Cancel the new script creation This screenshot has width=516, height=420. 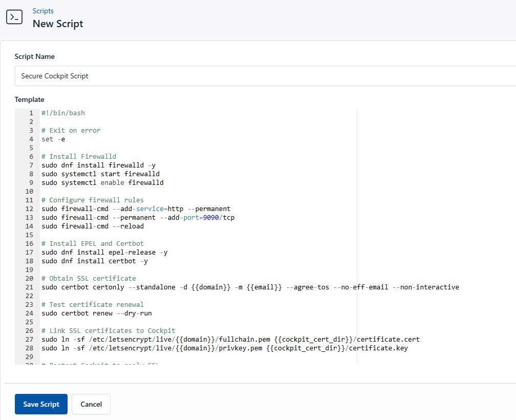(x=91, y=404)
